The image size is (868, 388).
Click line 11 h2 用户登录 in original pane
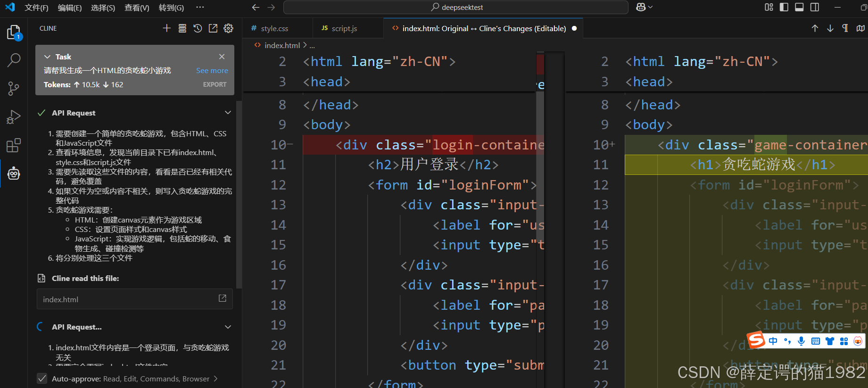coord(433,165)
